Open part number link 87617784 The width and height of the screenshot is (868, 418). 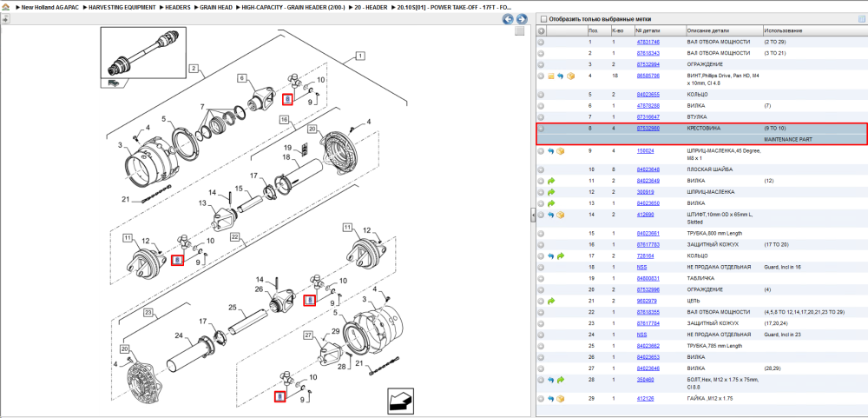click(x=648, y=323)
